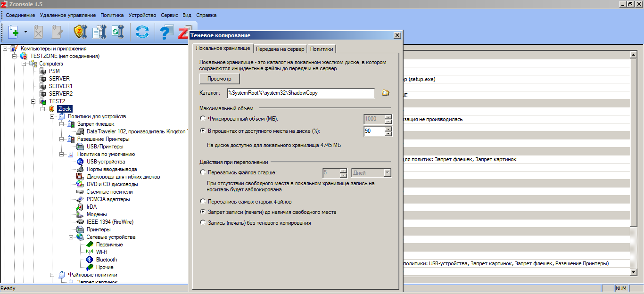Viewport: 644px width, 294px height.
Task: Collapse the Computers tree node
Action: click(24, 64)
